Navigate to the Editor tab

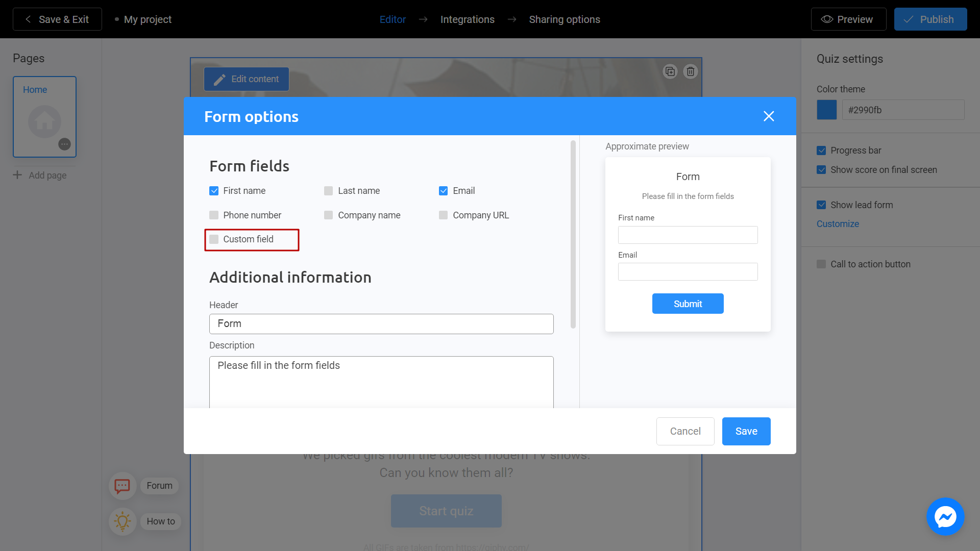(x=393, y=19)
